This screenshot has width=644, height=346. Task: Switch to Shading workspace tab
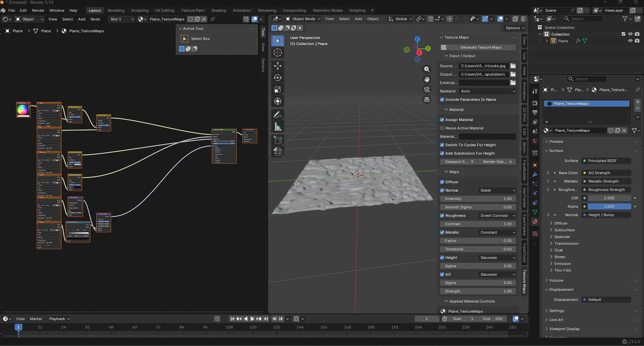(x=218, y=10)
